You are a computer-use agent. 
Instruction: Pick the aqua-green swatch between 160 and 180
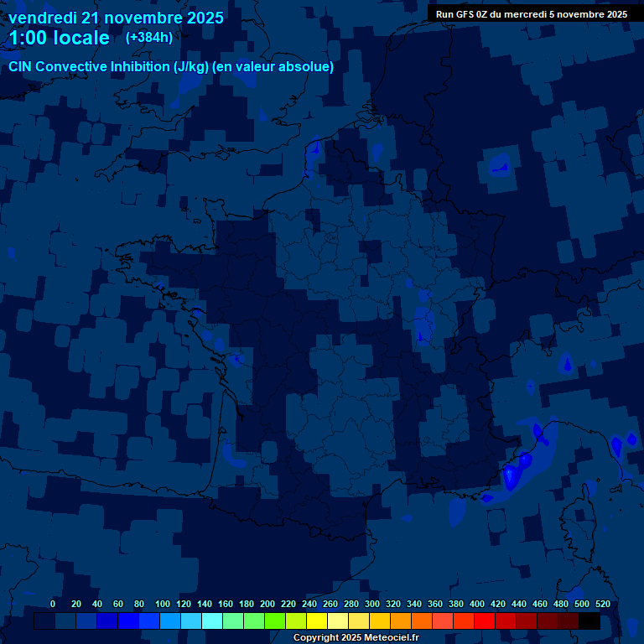coord(233,621)
